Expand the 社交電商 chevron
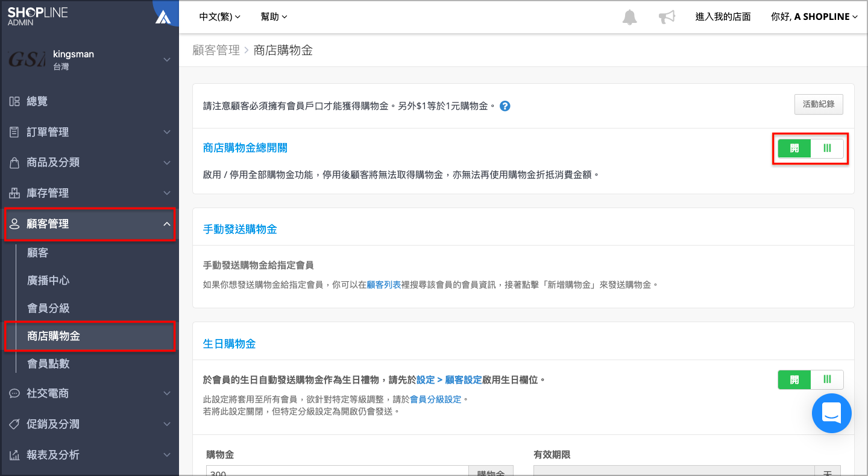Image resolution: width=868 pixels, height=476 pixels. [x=167, y=393]
